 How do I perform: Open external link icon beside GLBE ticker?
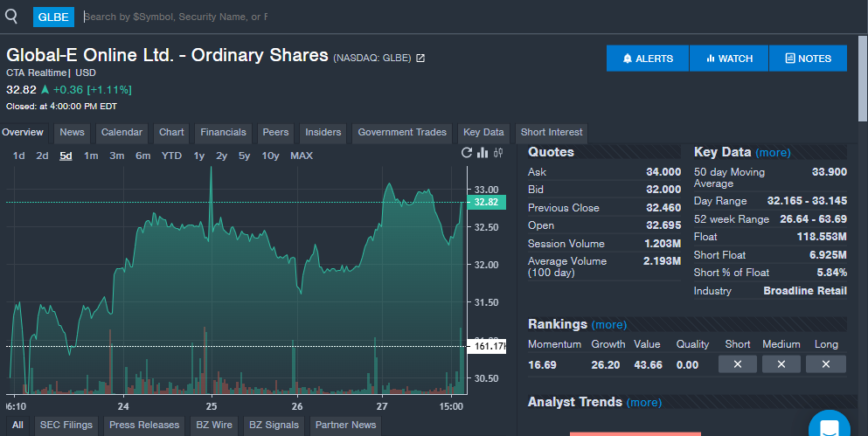click(x=420, y=58)
